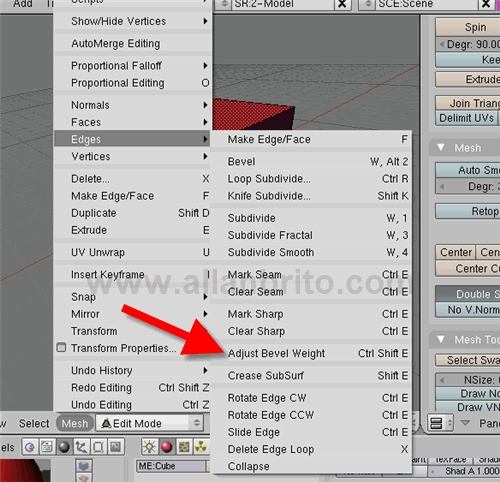Screen dimensions: 500x482
Task: Click the Spin button
Action: [468, 27]
